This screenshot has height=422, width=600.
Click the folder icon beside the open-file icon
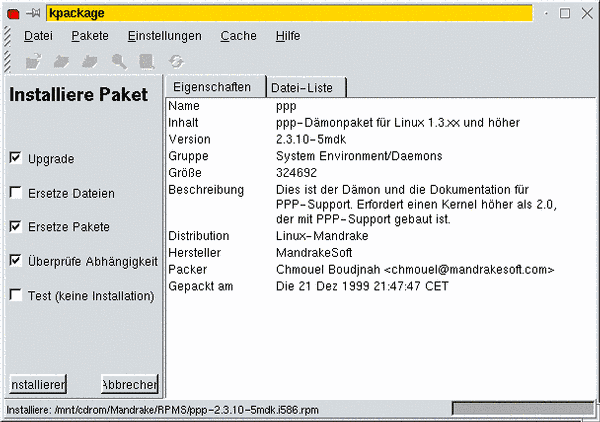pos(62,61)
